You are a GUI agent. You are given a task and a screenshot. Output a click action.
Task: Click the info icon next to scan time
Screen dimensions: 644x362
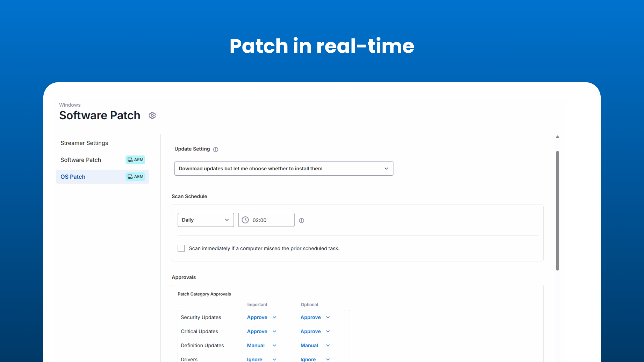pos(301,220)
